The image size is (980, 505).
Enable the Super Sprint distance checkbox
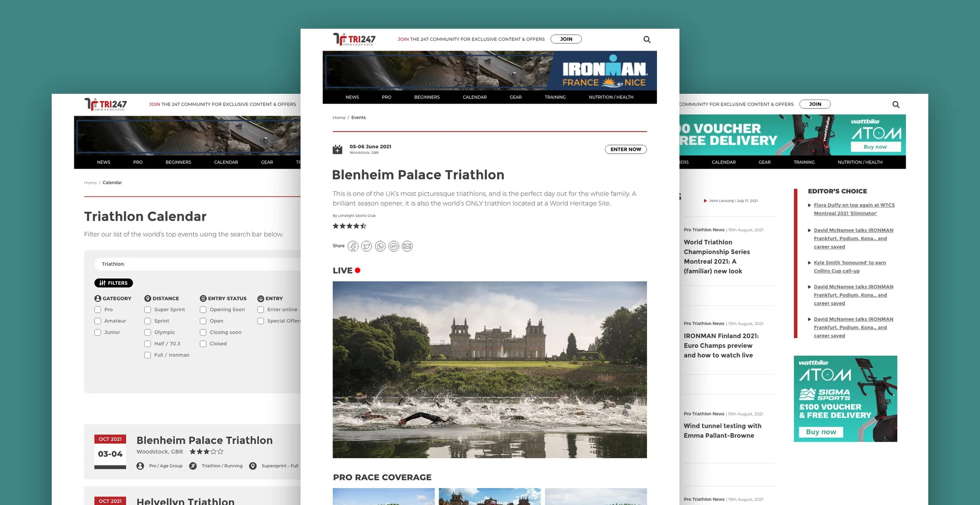[x=147, y=310]
